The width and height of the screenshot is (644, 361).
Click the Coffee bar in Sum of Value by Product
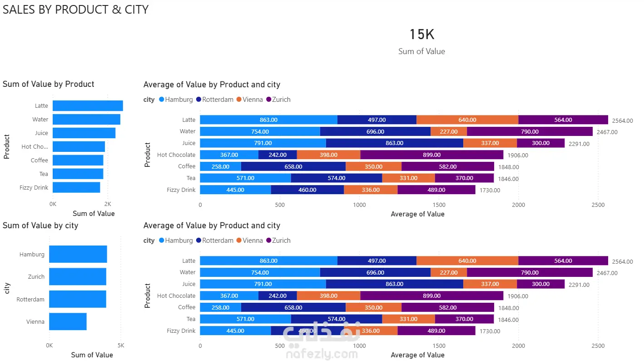[x=78, y=160]
